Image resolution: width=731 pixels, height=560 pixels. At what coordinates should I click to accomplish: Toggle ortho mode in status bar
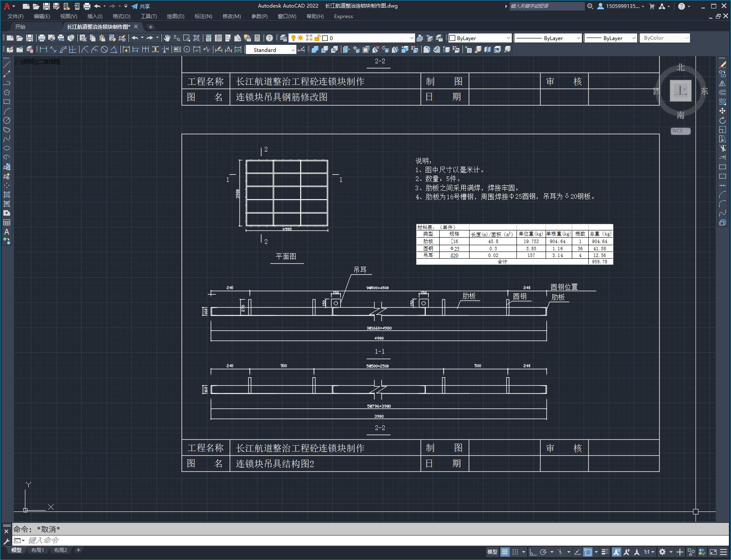pos(533,552)
